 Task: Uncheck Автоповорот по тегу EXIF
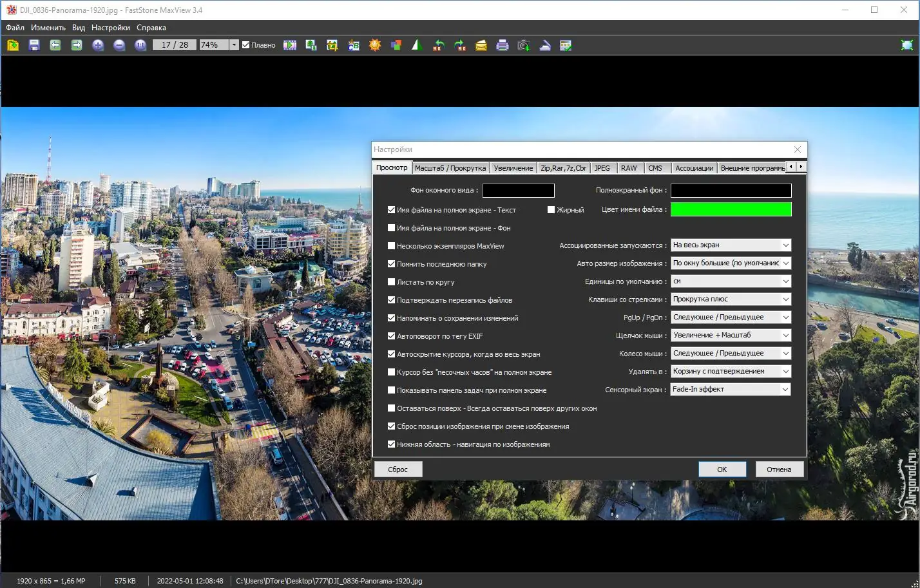pyautogui.click(x=392, y=336)
